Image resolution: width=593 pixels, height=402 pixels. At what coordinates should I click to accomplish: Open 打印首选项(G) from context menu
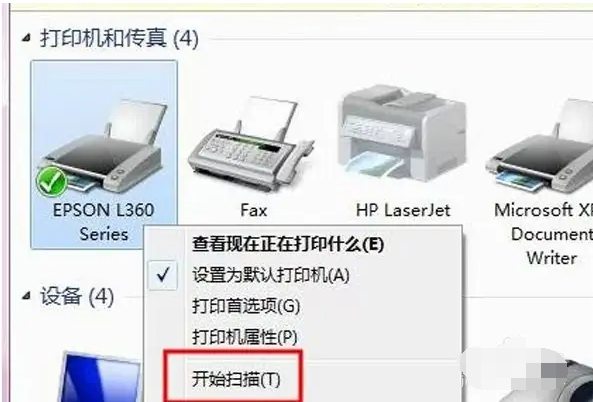[x=246, y=306]
